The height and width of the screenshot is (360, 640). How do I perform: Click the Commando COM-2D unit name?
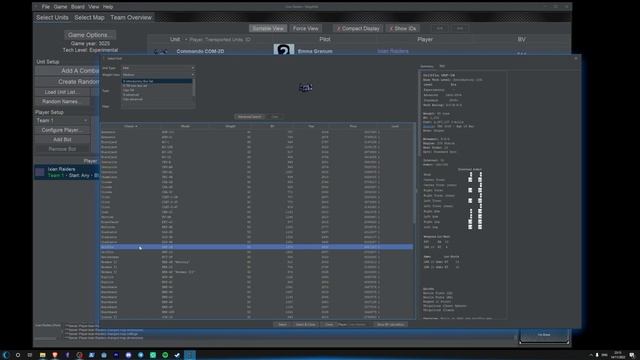[x=200, y=51]
